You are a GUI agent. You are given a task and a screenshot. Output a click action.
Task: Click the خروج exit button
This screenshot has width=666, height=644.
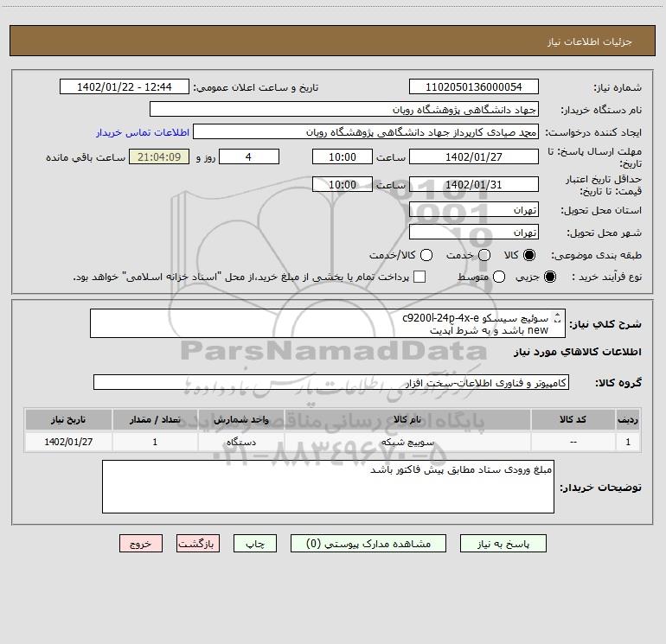[141, 544]
